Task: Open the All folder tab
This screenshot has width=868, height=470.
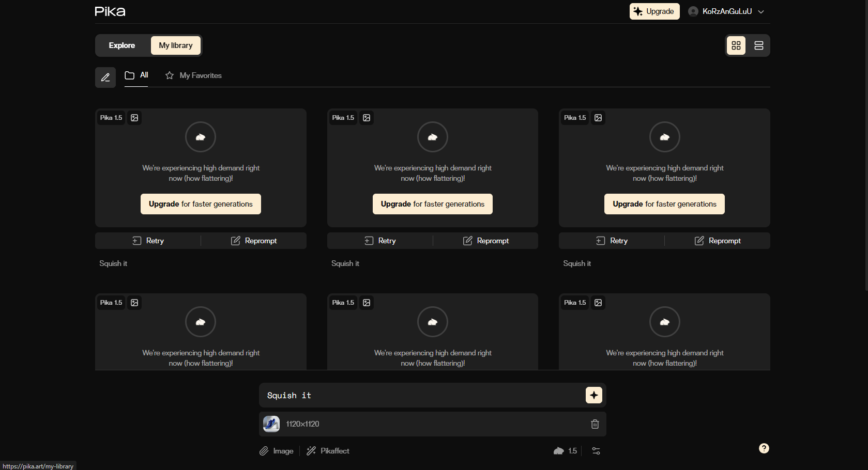Action: pos(136,75)
